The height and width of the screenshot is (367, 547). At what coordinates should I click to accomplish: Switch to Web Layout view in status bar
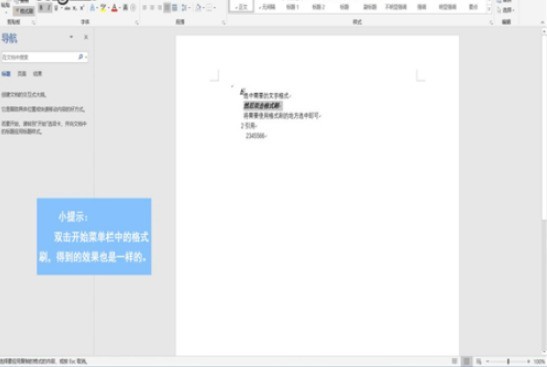point(479,361)
